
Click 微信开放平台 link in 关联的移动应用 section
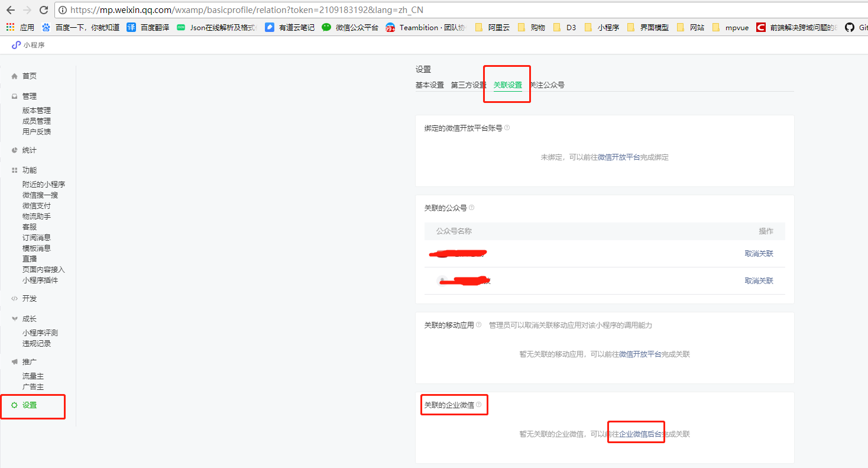click(640, 354)
